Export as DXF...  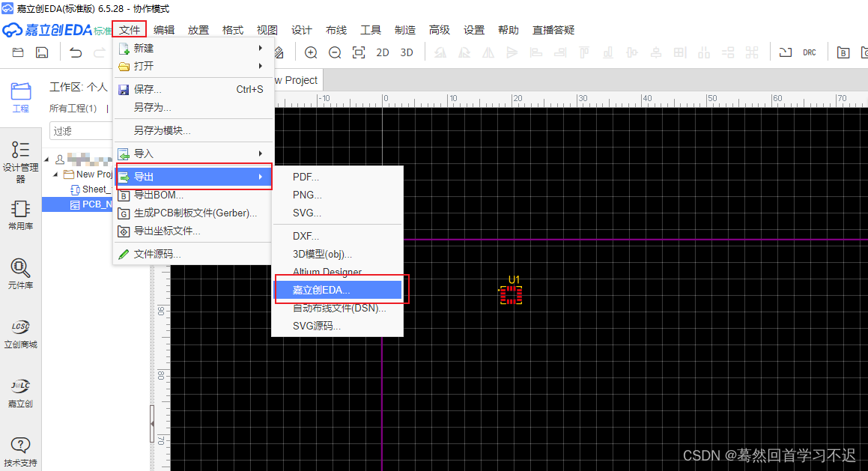[338, 236]
